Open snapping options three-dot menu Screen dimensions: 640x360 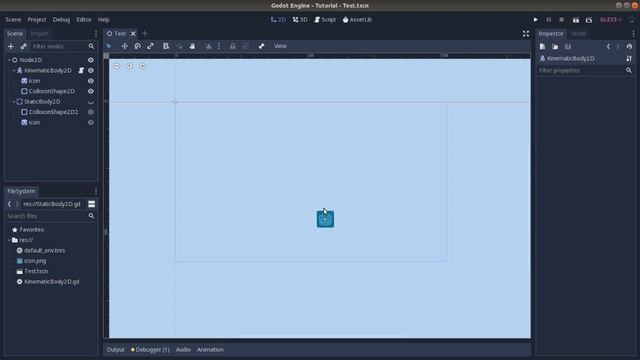coord(219,46)
